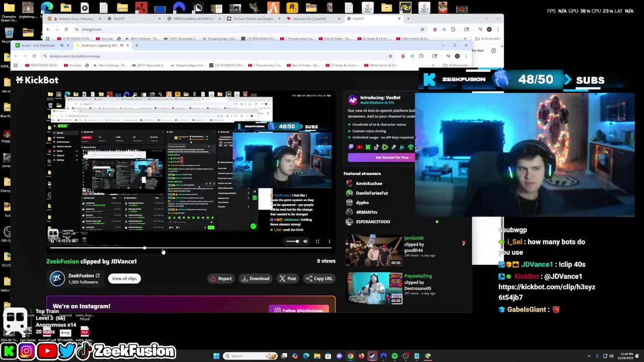Screen dimensions: 644x362
Task: Open Windows Start menu
Action: [x=216, y=356]
